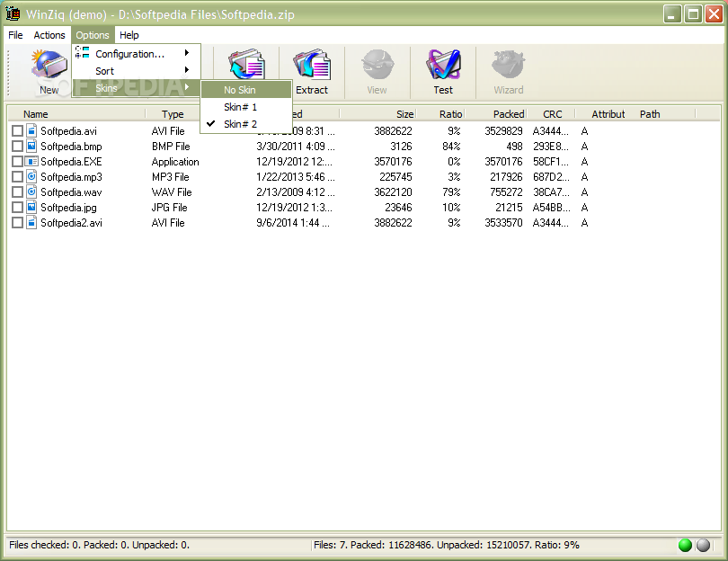Click date 9/6/2014 1:44 cell
This screenshot has width=728, height=561.
pos(292,223)
